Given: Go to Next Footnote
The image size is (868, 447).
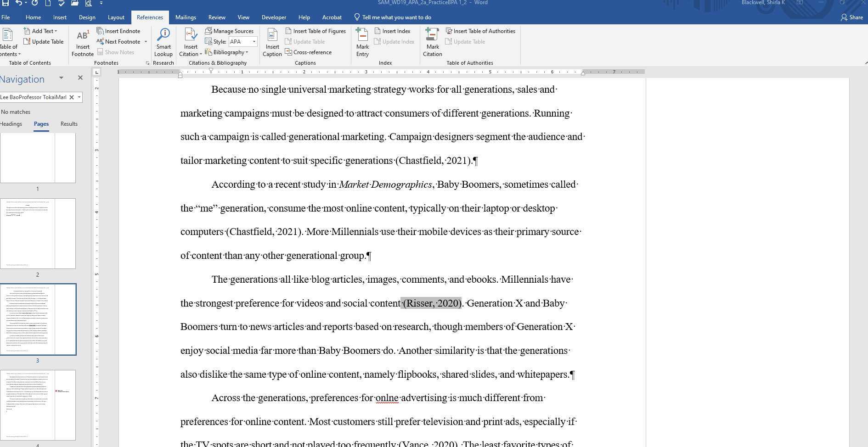Looking at the screenshot, I should coord(118,41).
